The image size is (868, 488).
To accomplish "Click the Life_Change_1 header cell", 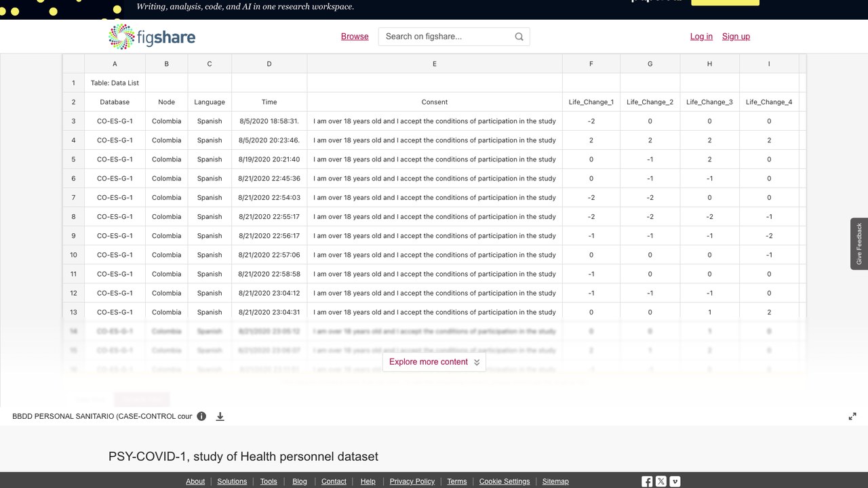I will point(591,102).
